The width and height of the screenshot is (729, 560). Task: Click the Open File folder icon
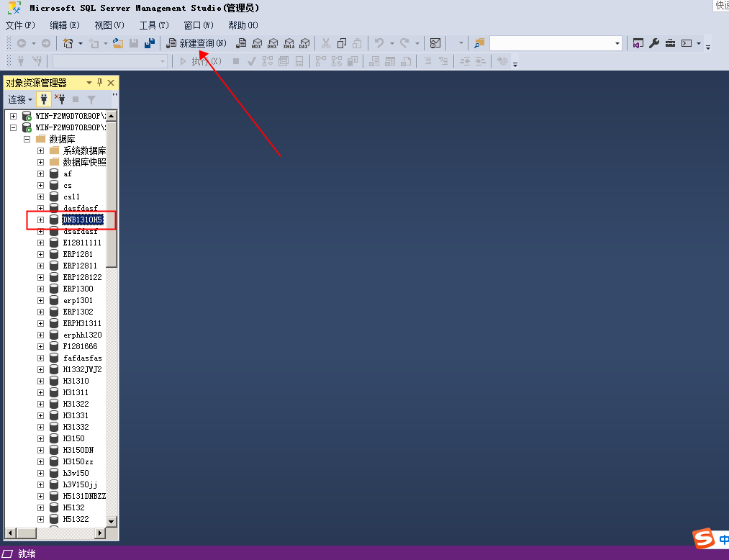click(x=118, y=44)
